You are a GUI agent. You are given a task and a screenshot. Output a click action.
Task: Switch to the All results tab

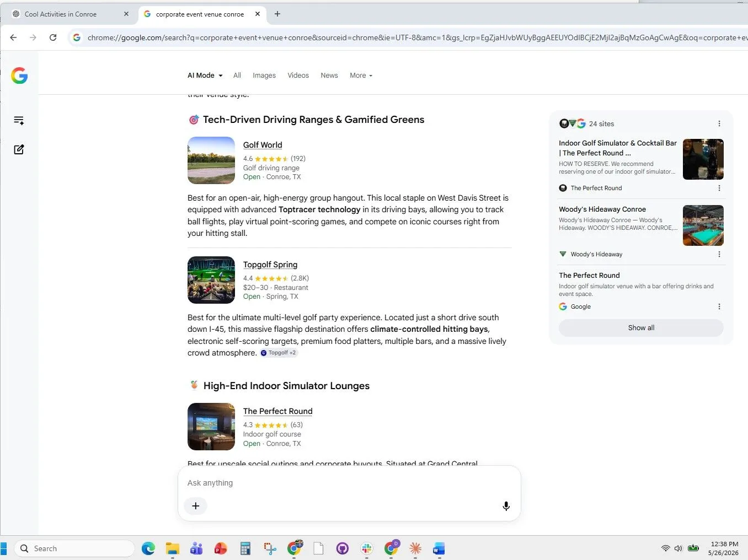[237, 76]
